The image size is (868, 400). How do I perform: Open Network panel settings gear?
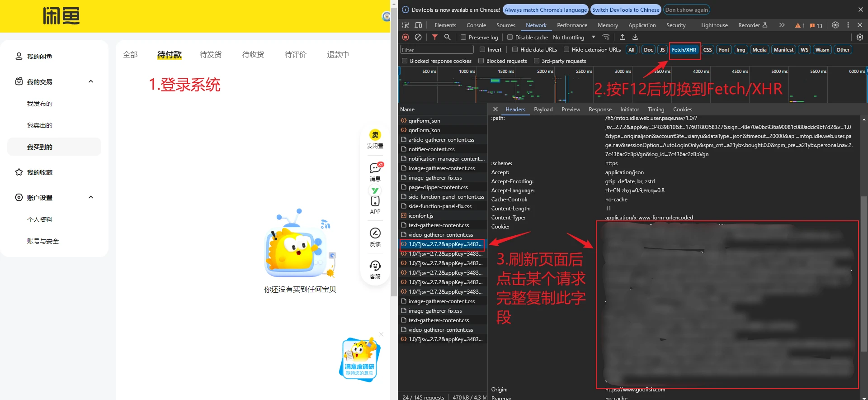(860, 37)
